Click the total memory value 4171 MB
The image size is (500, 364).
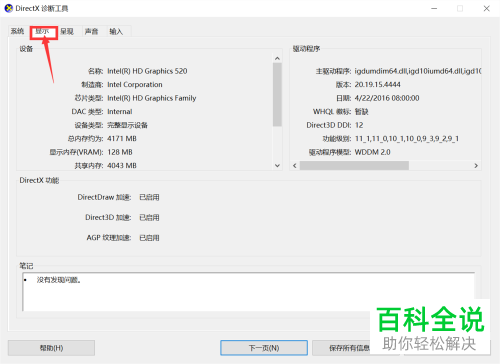click(x=122, y=139)
